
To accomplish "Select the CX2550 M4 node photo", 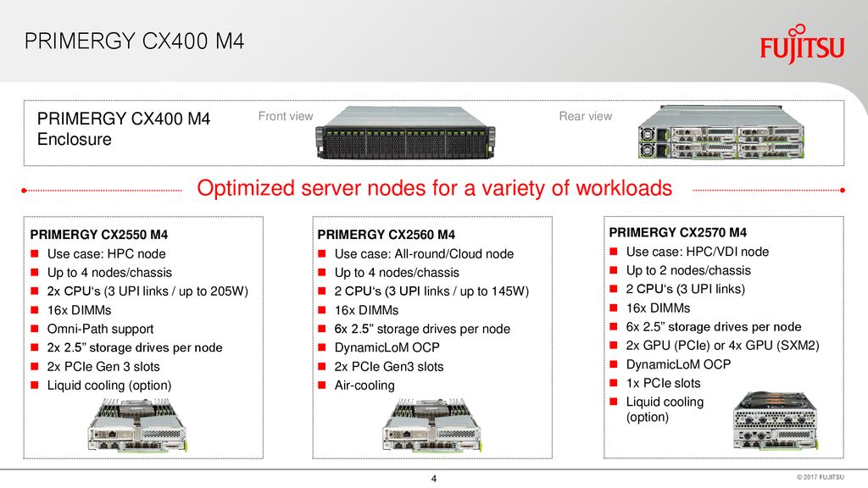I will coord(137,425).
